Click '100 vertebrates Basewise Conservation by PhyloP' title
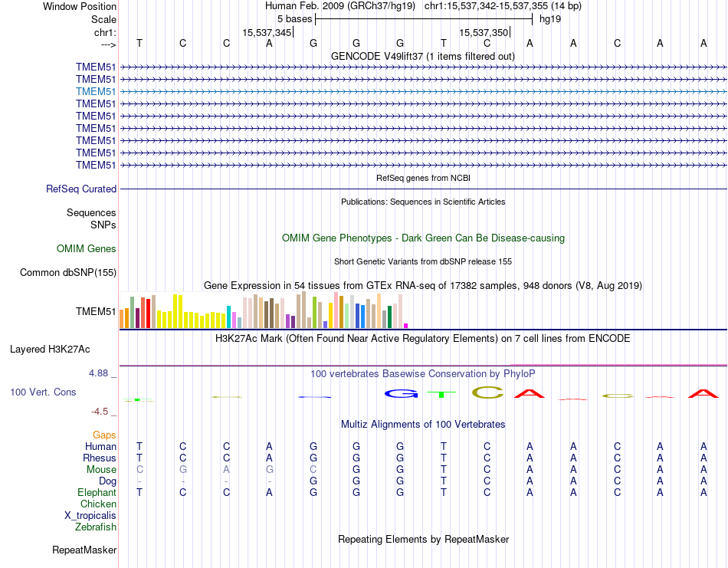 423,374
